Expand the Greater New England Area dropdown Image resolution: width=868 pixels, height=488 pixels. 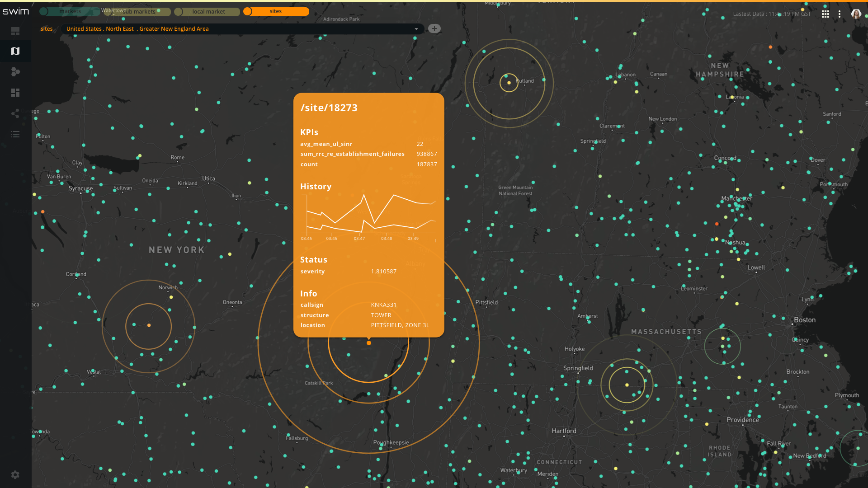pyautogui.click(x=416, y=29)
